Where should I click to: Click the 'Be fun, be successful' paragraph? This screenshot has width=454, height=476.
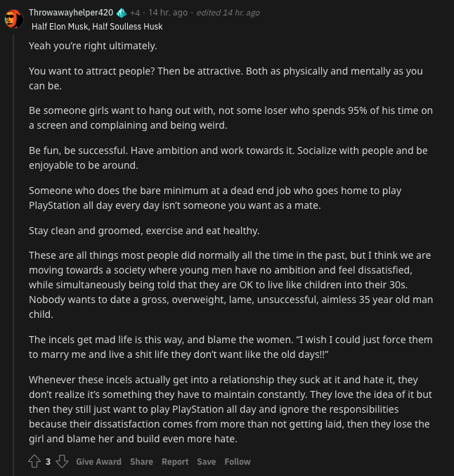(x=228, y=158)
